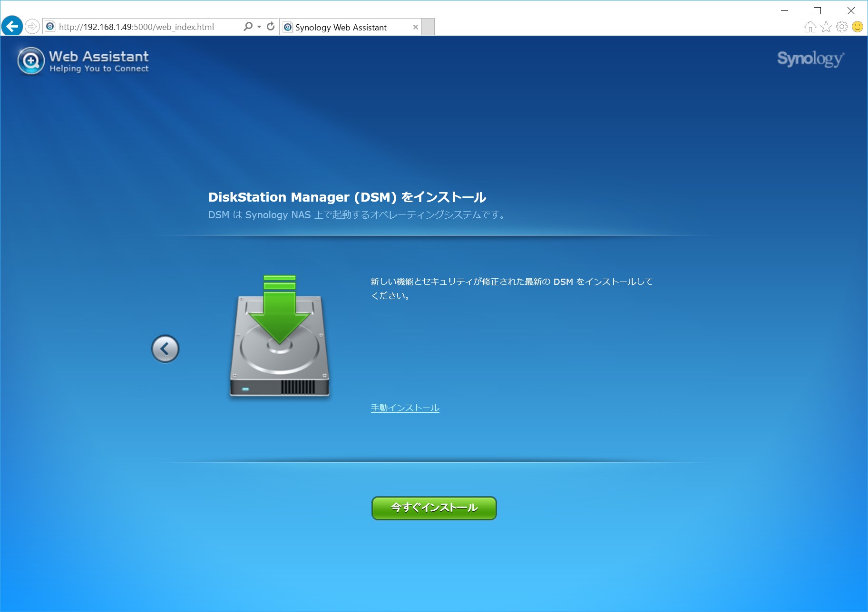Open browser settings with the gear icon
868x612 pixels.
pos(841,27)
